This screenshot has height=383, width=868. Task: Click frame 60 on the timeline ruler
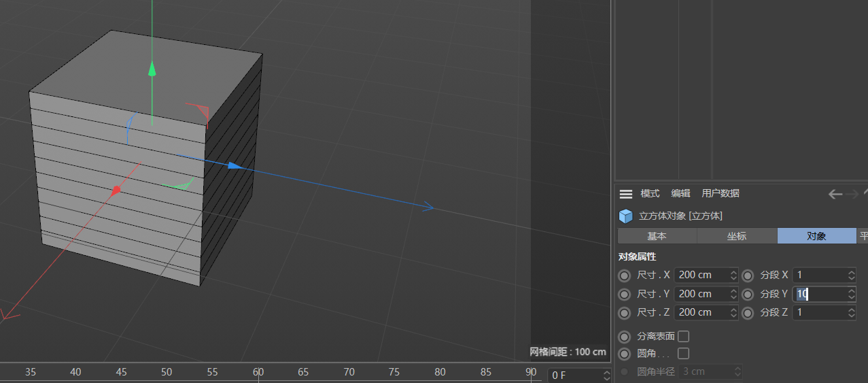coord(258,372)
